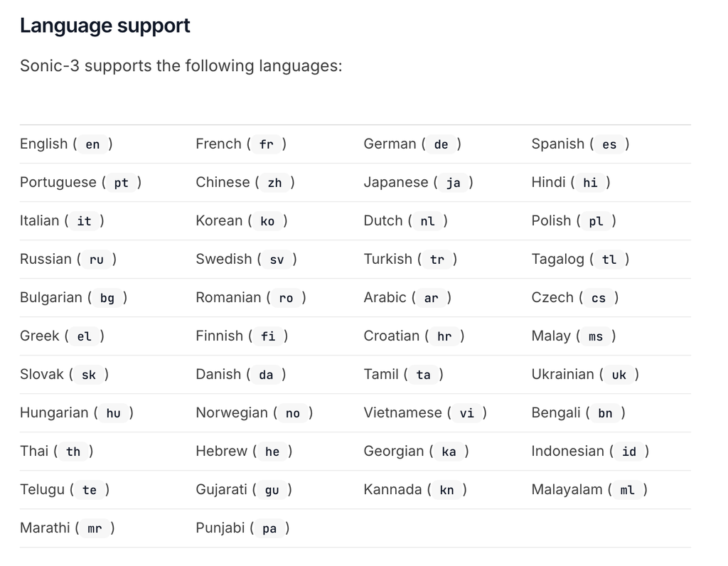Click the 'de' language code badge
The width and height of the screenshot is (728, 566).
pyautogui.click(x=441, y=144)
